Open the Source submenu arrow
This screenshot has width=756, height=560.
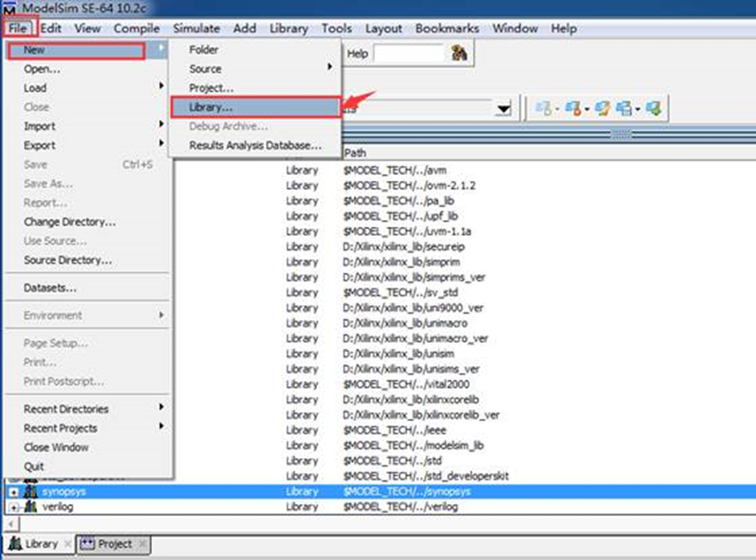coord(329,66)
